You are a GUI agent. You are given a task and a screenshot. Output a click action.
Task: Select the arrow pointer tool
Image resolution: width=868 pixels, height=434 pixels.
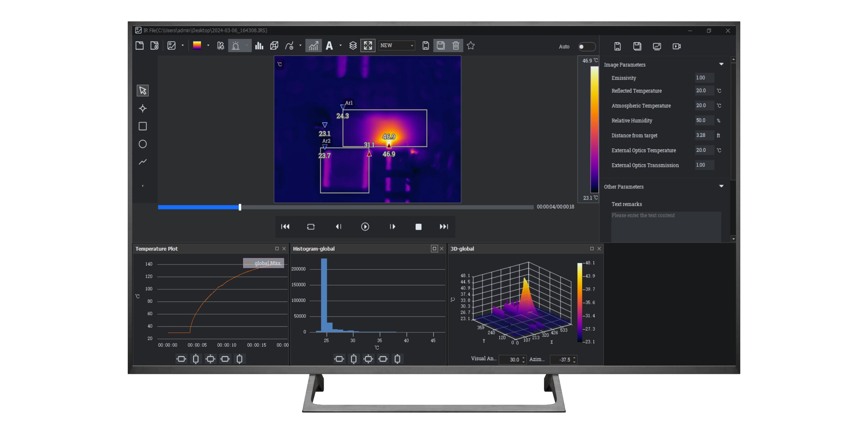143,91
